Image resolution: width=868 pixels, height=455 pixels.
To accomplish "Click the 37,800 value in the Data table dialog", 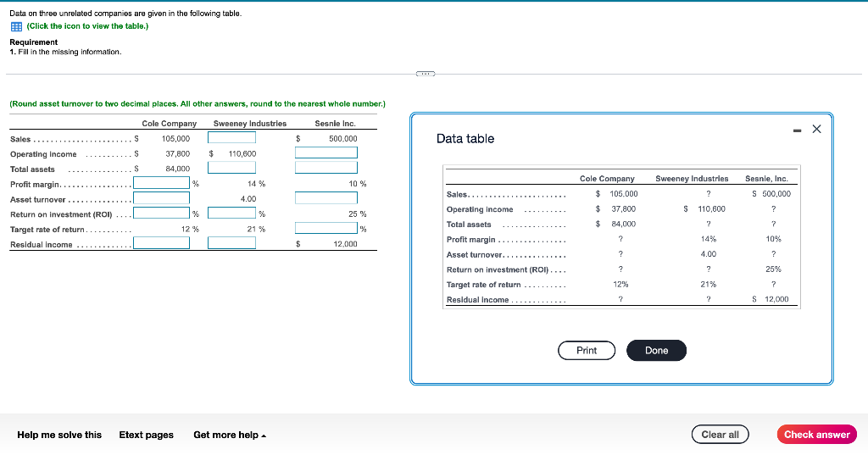I will click(623, 208).
